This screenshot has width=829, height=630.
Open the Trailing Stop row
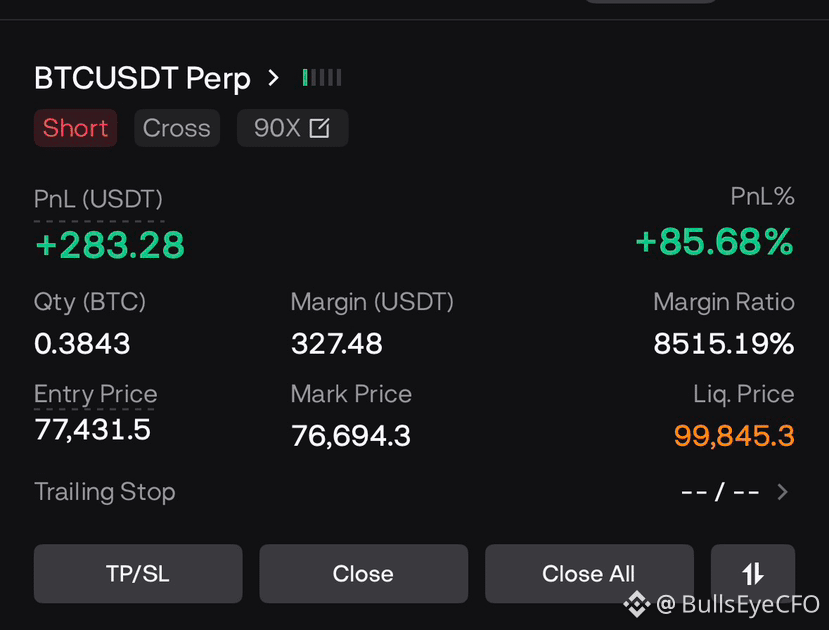coord(414,492)
